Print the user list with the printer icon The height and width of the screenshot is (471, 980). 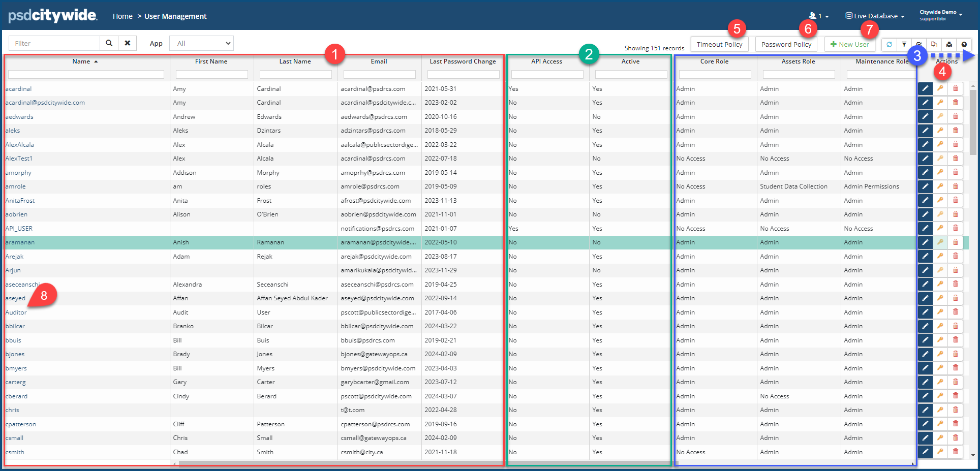coord(949,45)
